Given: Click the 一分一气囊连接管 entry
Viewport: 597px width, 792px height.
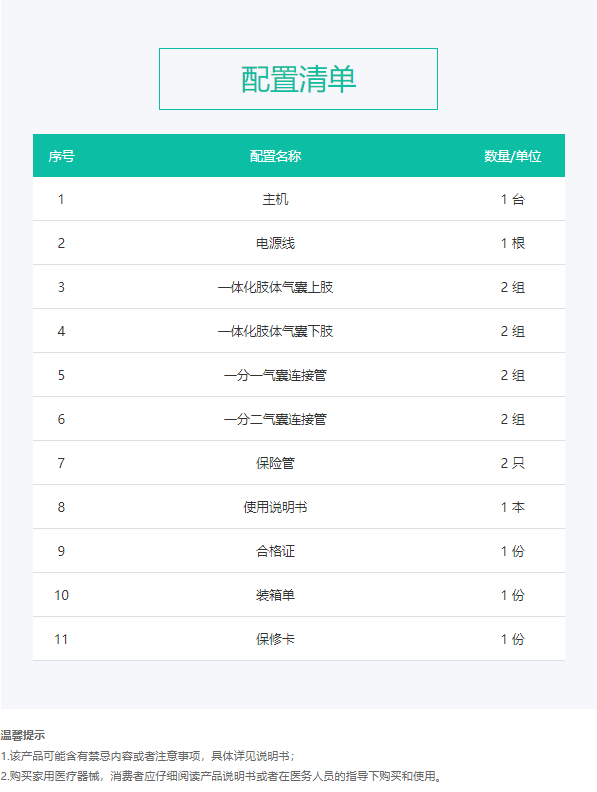Looking at the screenshot, I should click(275, 375).
